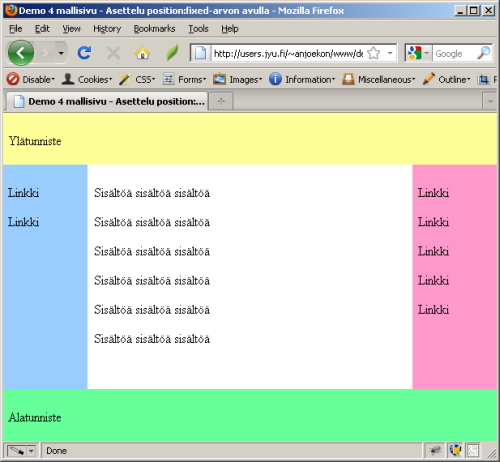Open the Bookmarks menu
The width and height of the screenshot is (500, 462).
tap(154, 29)
